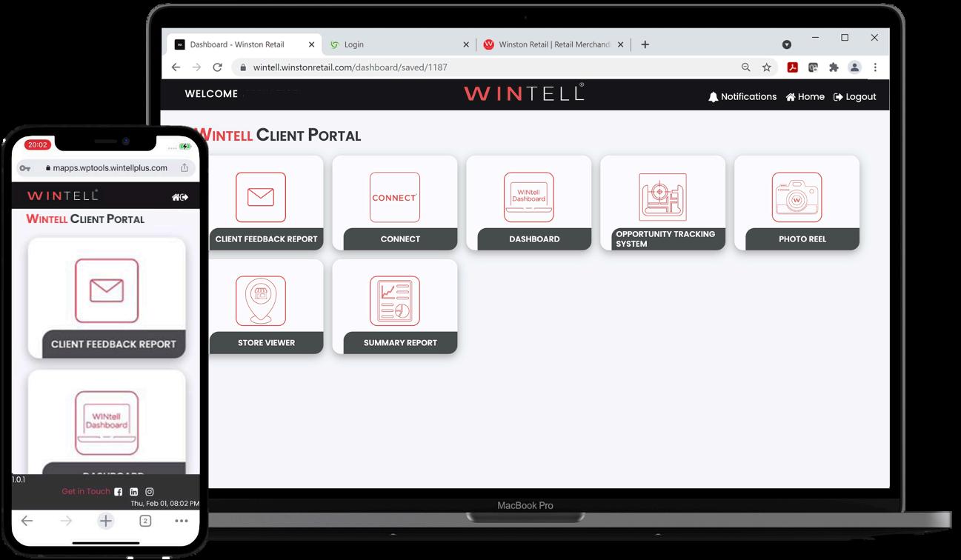Tap the share icon in phone address bar
This screenshot has height=560, width=961.
click(184, 167)
